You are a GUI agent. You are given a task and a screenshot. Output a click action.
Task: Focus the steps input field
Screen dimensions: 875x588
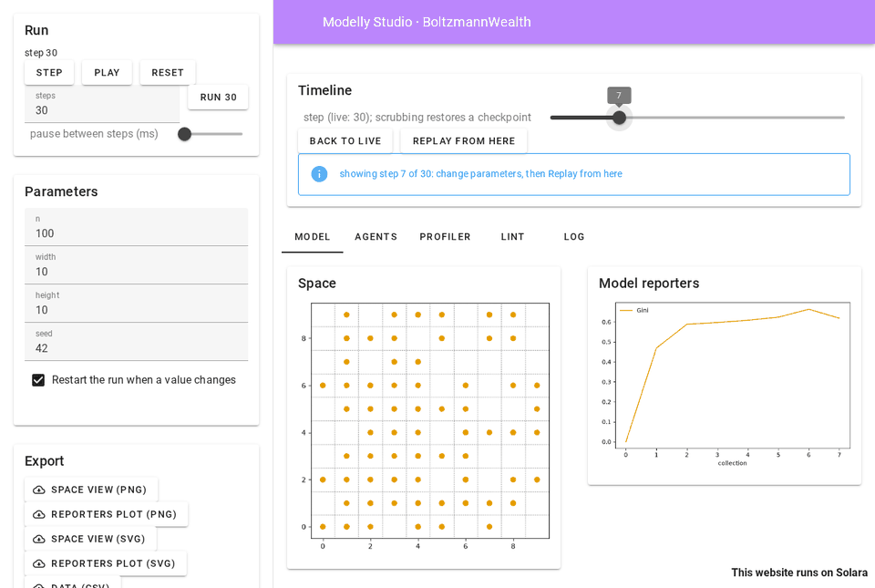click(x=102, y=105)
